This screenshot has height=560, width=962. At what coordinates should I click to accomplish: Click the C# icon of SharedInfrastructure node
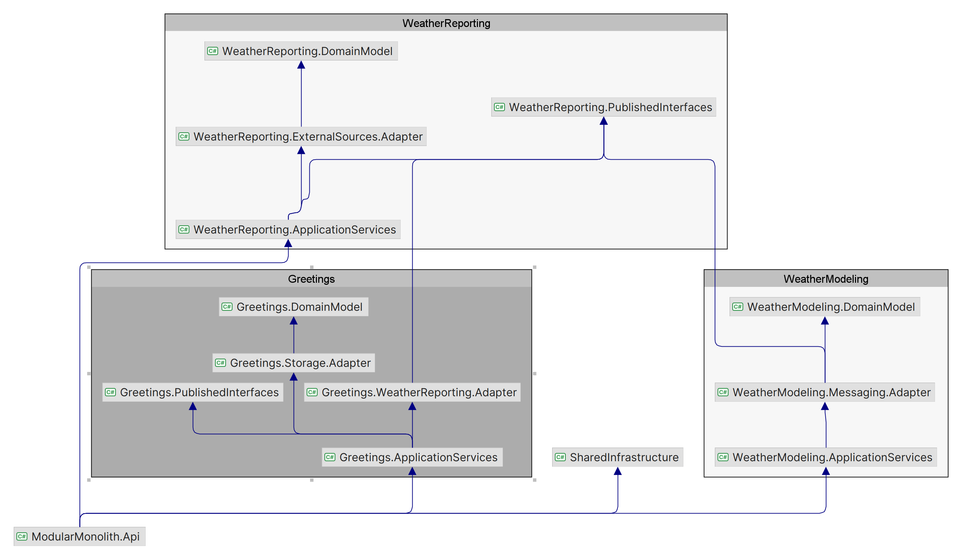[x=560, y=457]
